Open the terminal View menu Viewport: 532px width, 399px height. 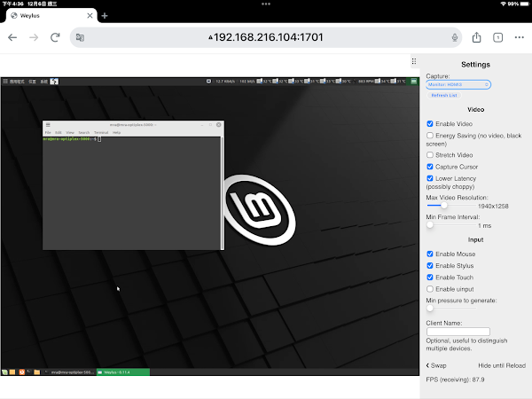[x=70, y=133]
